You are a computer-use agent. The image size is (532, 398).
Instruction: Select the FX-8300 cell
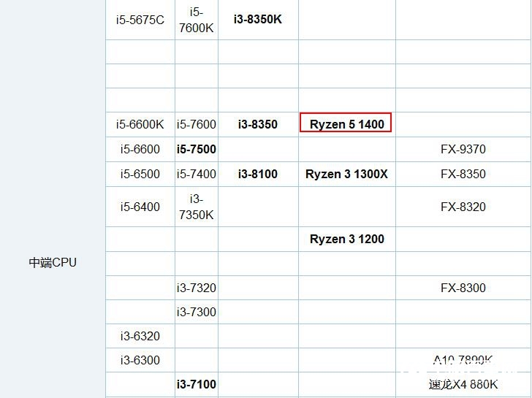tap(463, 288)
